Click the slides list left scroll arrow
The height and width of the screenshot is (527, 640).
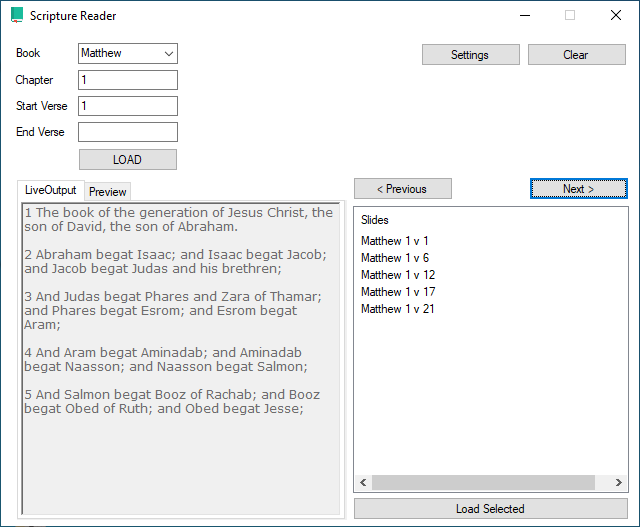[x=363, y=484]
